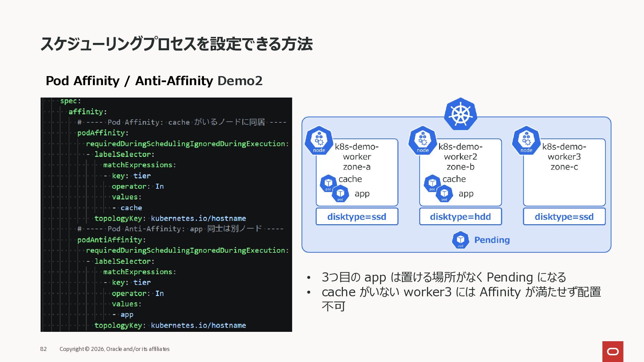Viewport: 644px width, 362px height.
Task: Select the app pod icon in zone-a
Action: (x=340, y=194)
